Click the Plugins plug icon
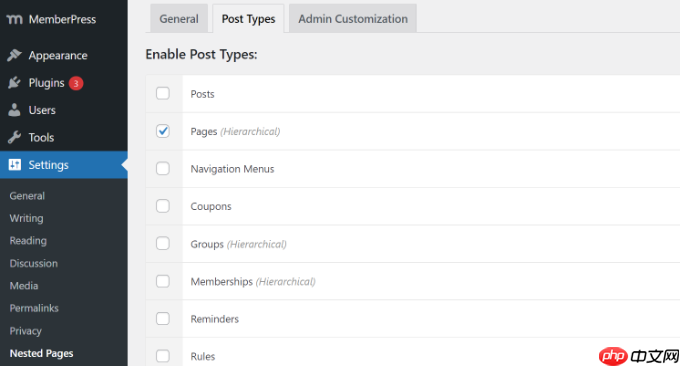The height and width of the screenshot is (366, 680). [x=14, y=82]
